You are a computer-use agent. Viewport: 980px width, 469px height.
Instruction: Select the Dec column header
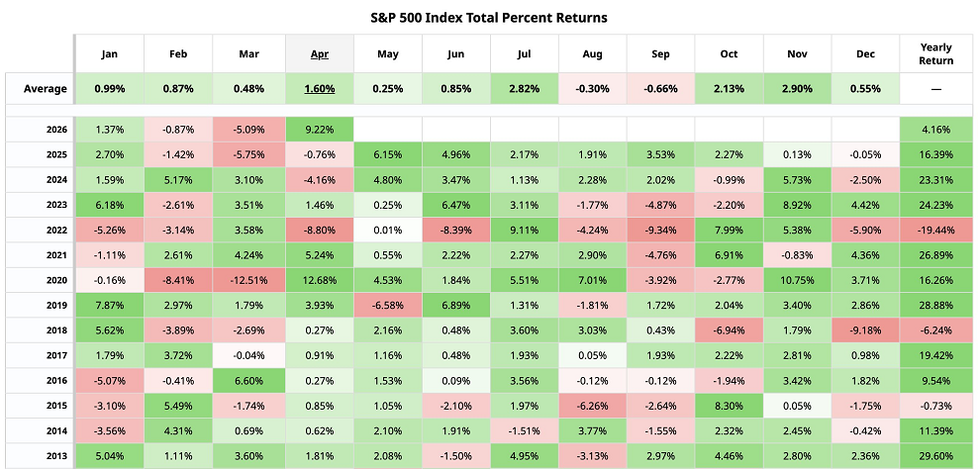(866, 53)
